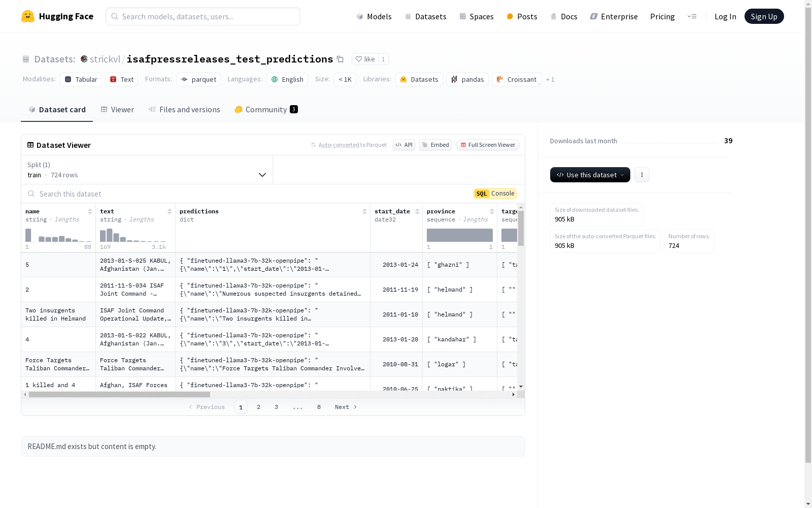Image resolution: width=812 pixels, height=508 pixels.
Task: Go to page 8 of the table
Action: [319, 407]
